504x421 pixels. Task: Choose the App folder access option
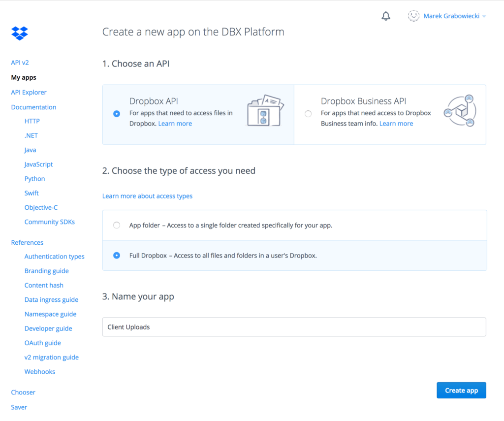click(117, 225)
